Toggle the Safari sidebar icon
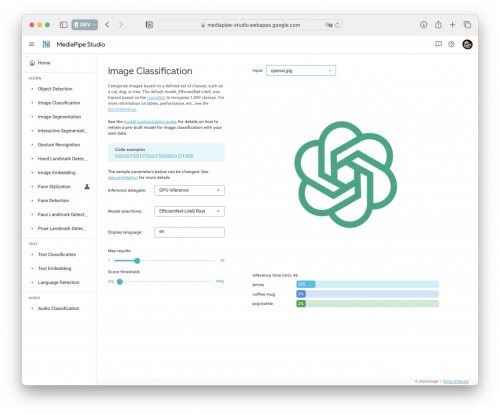This screenshot has width=500, height=414. 63,25
